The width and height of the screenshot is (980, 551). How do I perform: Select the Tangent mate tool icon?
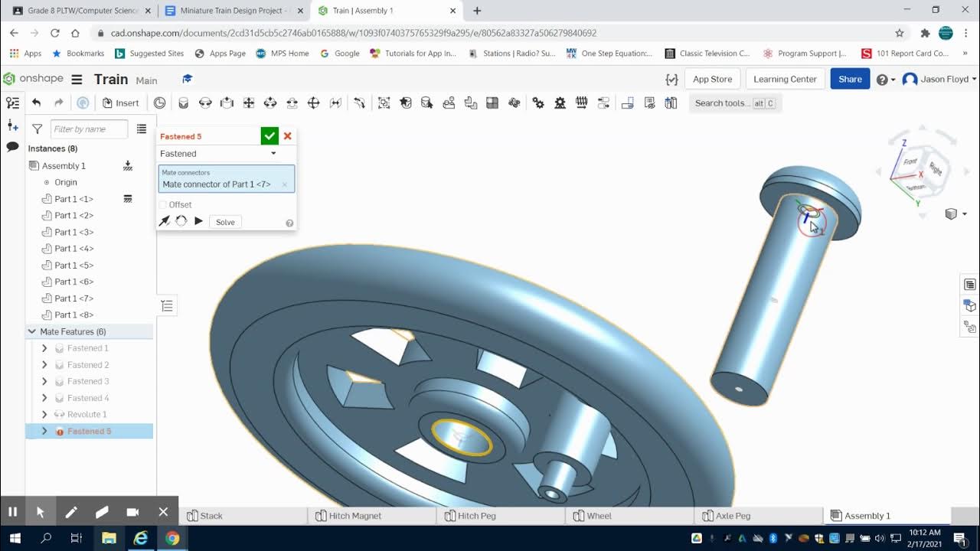pos(359,103)
